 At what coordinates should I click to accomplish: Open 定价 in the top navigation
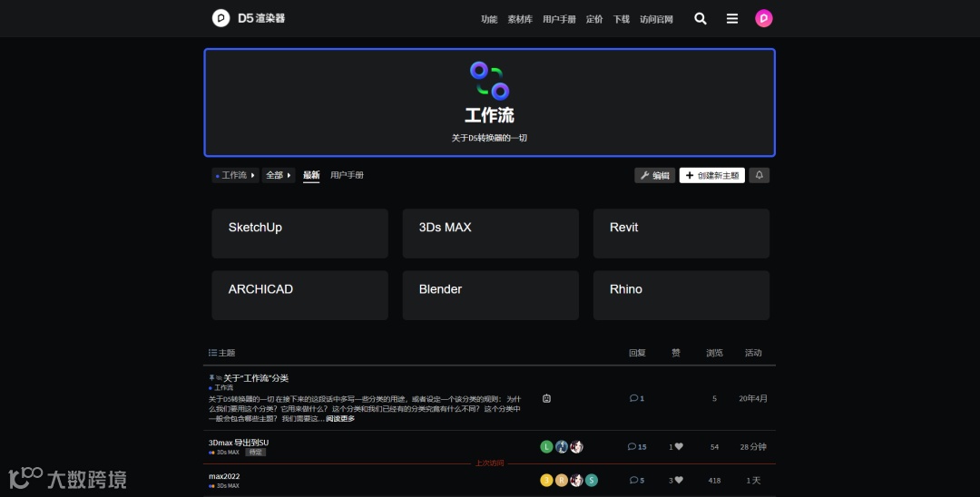click(x=594, y=19)
